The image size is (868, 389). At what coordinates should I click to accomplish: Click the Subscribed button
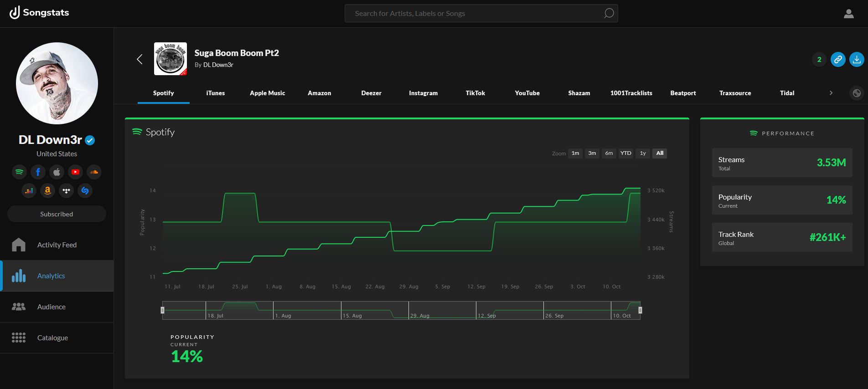[57, 214]
